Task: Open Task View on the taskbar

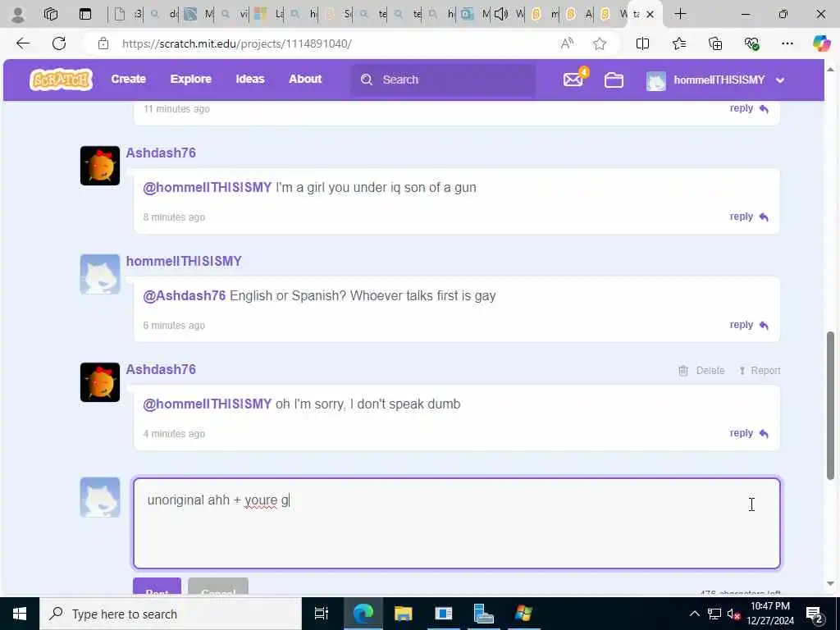Action: click(322, 614)
